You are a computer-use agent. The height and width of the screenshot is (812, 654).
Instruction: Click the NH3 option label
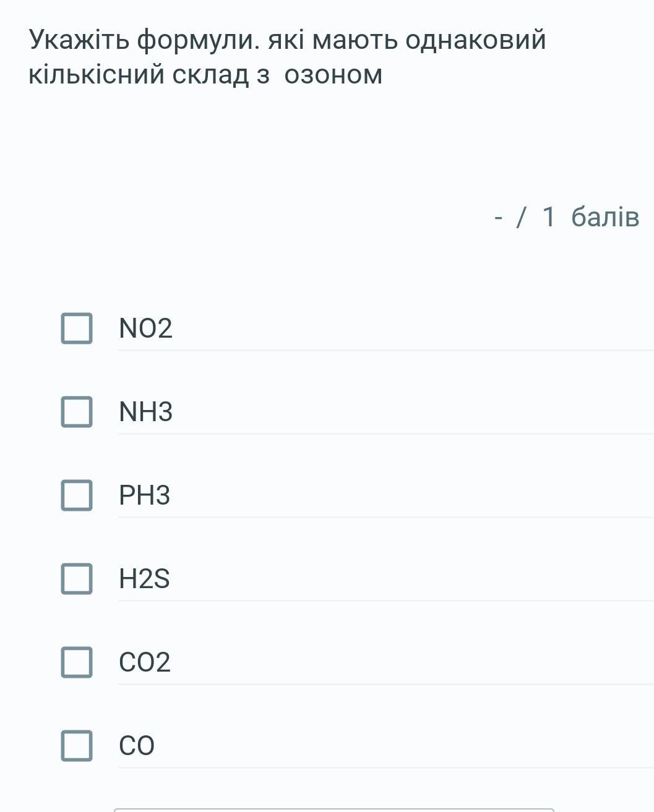(145, 412)
